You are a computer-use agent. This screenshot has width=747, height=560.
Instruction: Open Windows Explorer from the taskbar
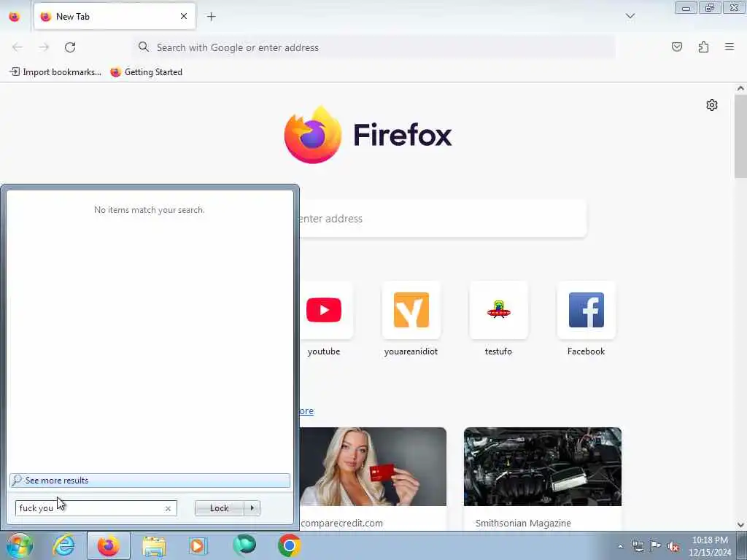pos(154,546)
